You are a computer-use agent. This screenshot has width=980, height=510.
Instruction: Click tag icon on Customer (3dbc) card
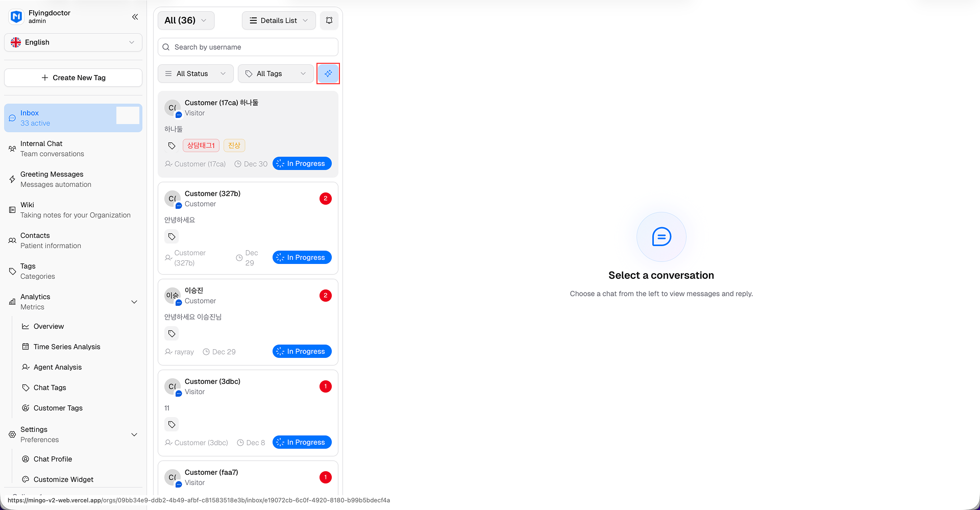(x=172, y=424)
